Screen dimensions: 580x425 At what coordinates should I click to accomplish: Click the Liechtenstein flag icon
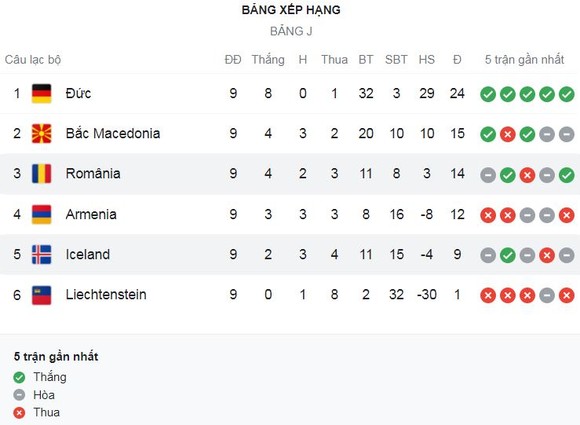click(41, 295)
